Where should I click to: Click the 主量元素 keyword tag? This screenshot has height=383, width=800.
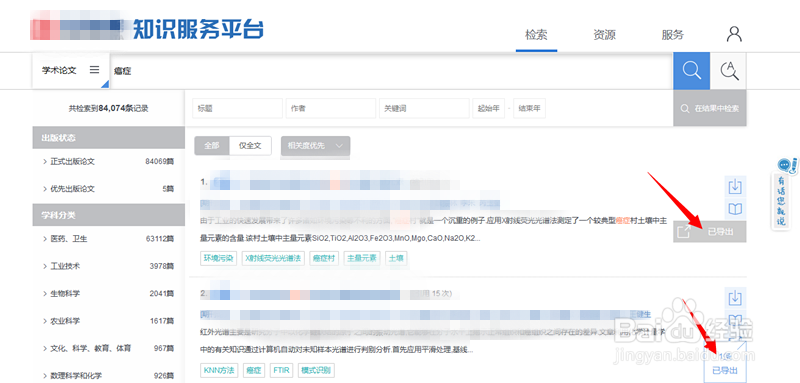(362, 259)
